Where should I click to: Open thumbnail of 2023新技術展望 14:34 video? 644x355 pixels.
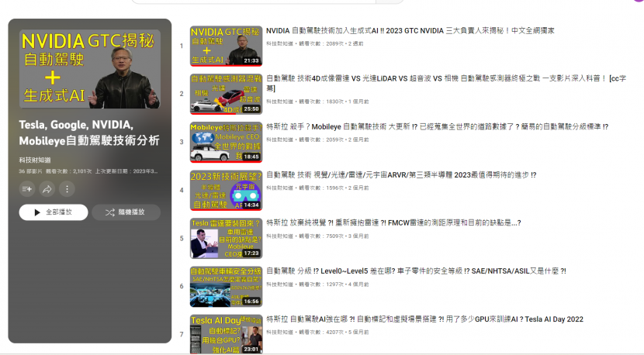coord(226,190)
